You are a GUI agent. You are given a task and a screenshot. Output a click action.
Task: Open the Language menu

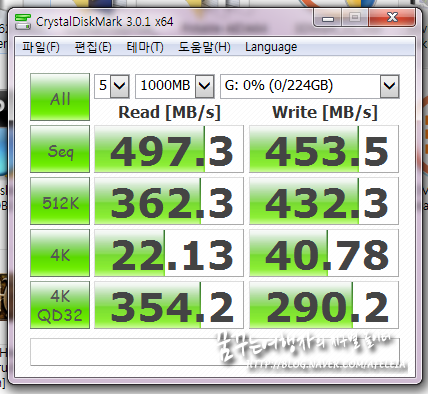pos(271,47)
